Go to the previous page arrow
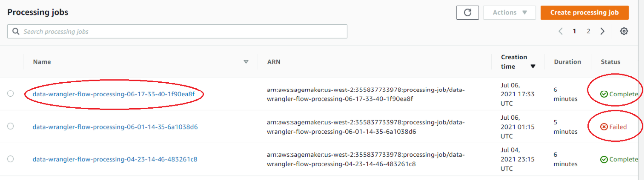 tap(561, 31)
